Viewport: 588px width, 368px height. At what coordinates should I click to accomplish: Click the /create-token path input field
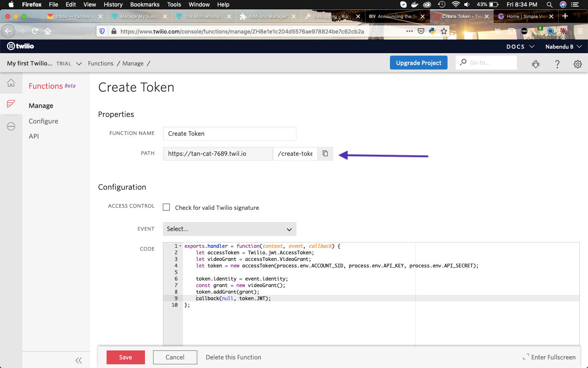tap(295, 154)
